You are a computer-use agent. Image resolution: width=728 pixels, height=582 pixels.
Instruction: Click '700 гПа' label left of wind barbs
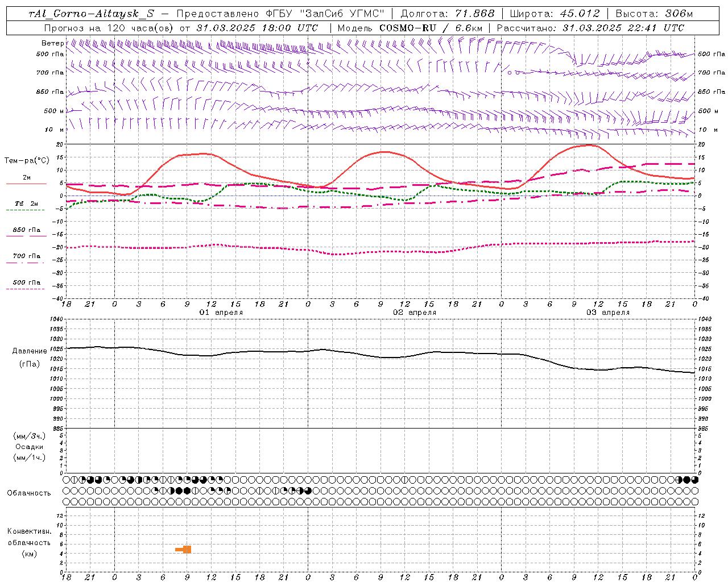tap(50, 73)
